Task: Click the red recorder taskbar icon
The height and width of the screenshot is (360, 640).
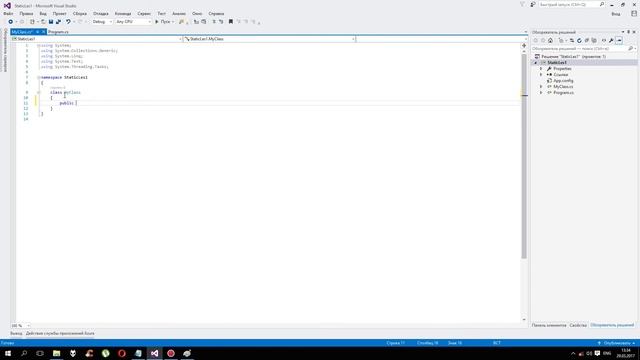Action: (x=171, y=353)
